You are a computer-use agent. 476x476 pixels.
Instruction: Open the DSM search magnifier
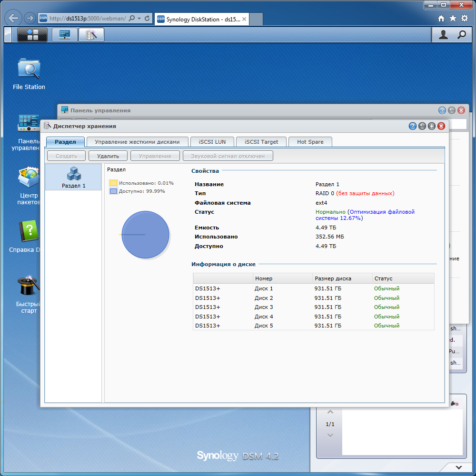point(461,35)
